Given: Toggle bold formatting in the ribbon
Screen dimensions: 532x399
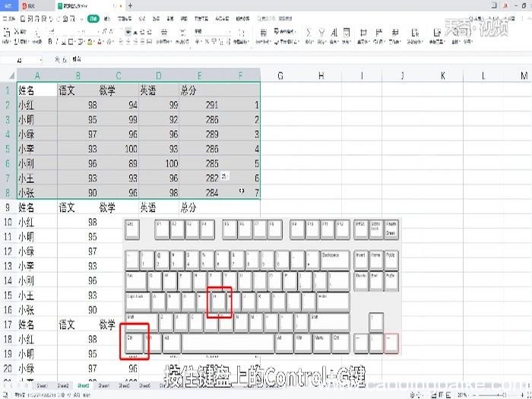Looking at the screenshot, I should pyautogui.click(x=50, y=42).
